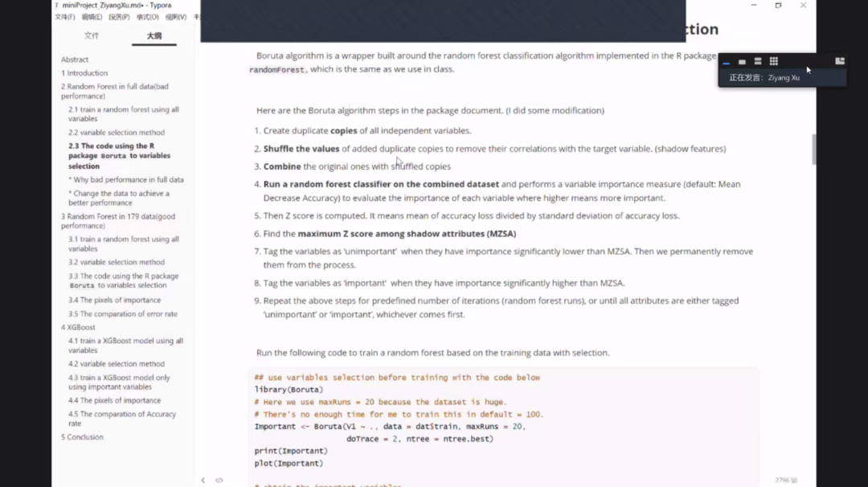
Task: Restore down the Typora window
Action: pyautogui.click(x=778, y=5)
